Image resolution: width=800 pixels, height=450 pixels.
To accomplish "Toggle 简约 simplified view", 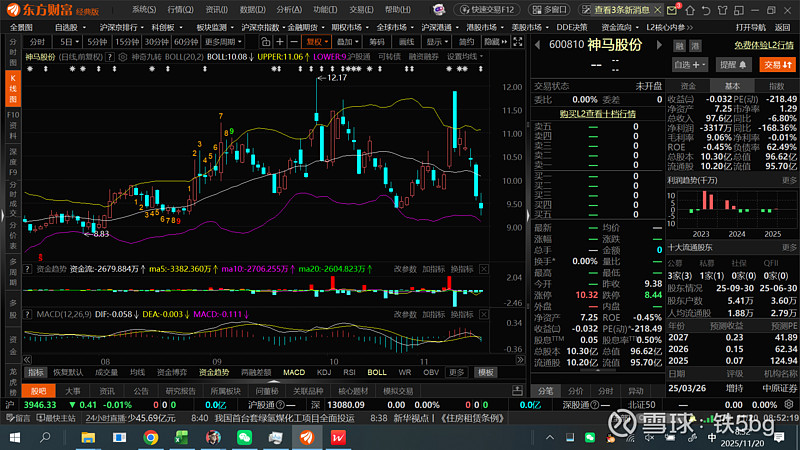I will click(466, 42).
